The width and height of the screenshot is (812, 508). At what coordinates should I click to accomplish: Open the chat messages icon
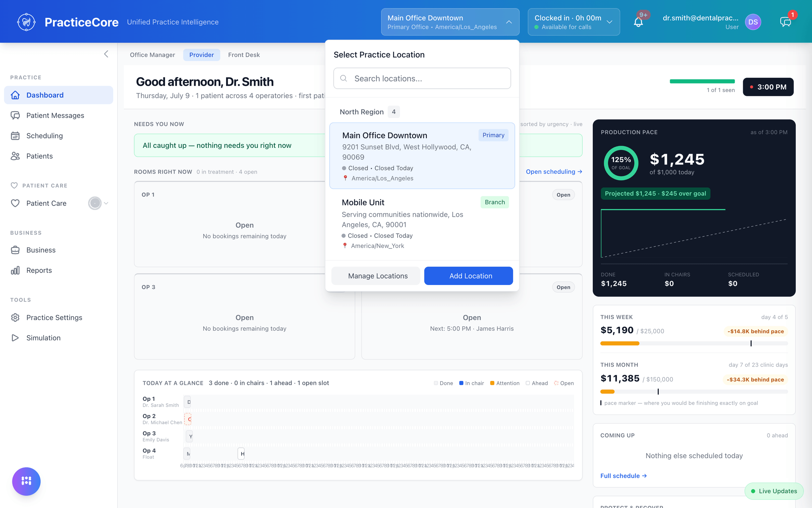point(785,22)
